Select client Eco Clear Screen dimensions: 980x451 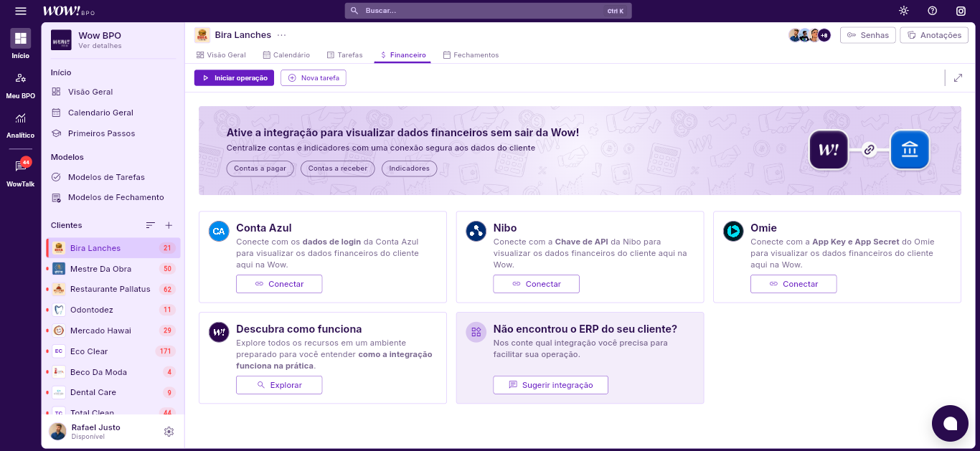pyautogui.click(x=113, y=351)
